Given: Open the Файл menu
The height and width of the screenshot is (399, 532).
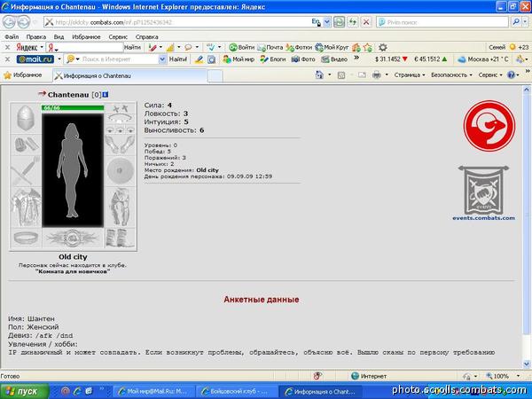Looking at the screenshot, I should coord(12,36).
